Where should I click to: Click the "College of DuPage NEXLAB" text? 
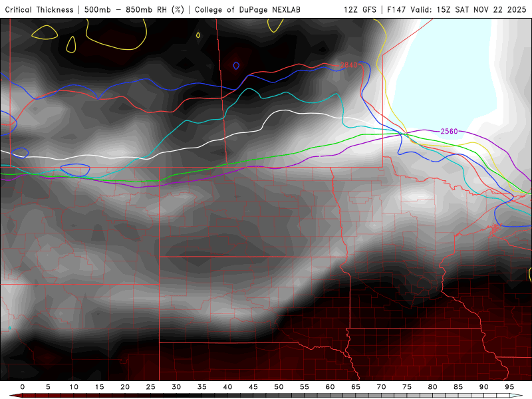point(247,9)
